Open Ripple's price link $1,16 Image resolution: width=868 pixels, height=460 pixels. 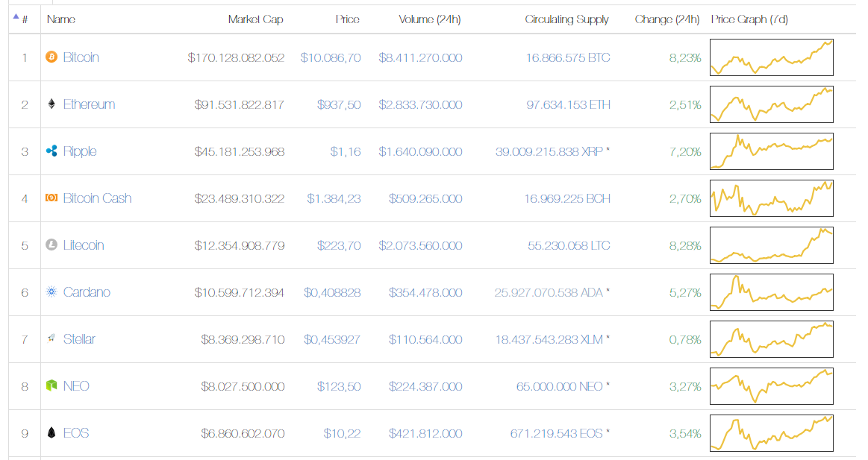[x=346, y=151]
